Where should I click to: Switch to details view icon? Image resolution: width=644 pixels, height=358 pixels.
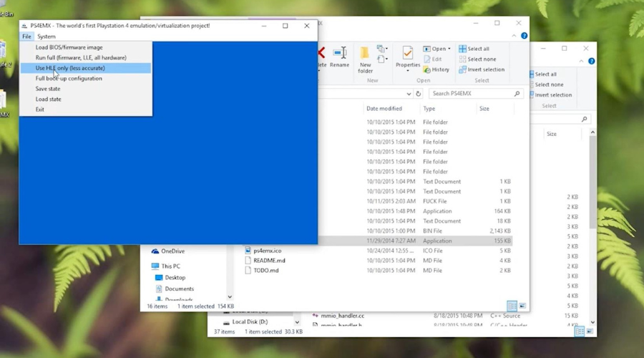512,306
